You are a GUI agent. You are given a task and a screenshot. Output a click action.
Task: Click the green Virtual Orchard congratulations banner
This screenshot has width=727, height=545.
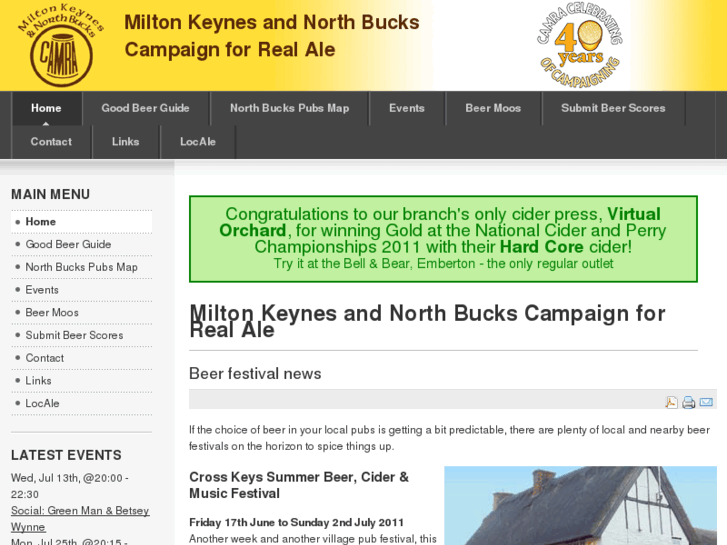443,239
